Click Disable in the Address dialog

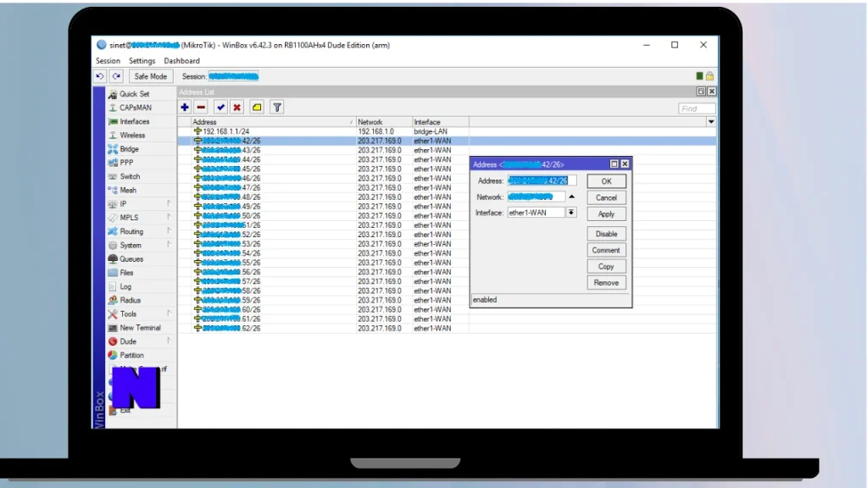click(606, 234)
